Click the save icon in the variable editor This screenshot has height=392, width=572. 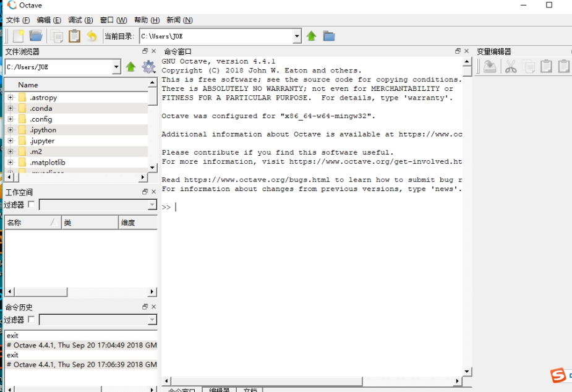pyautogui.click(x=490, y=67)
